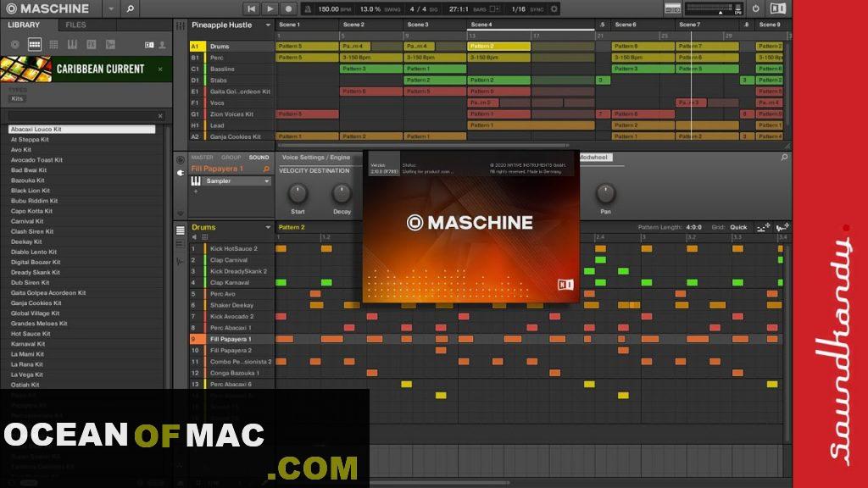This screenshot has height=488, width=868.
Task: Select Black Lion Kit in results list
Action: pos(30,191)
